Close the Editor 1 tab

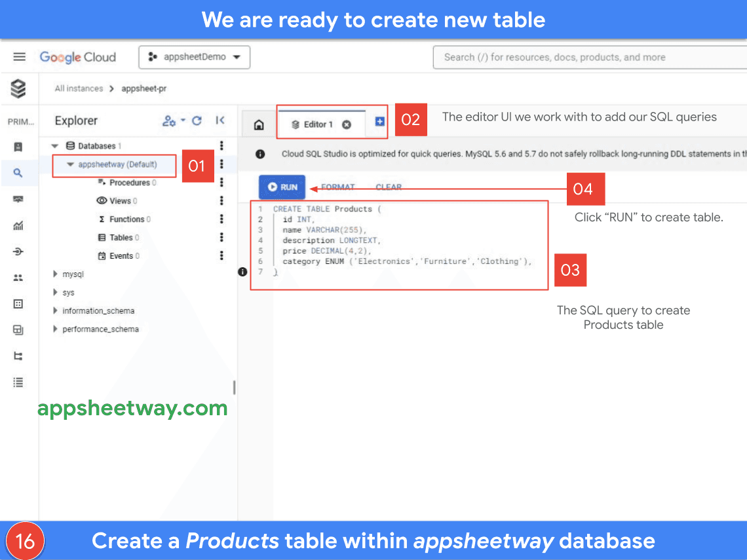(x=347, y=124)
